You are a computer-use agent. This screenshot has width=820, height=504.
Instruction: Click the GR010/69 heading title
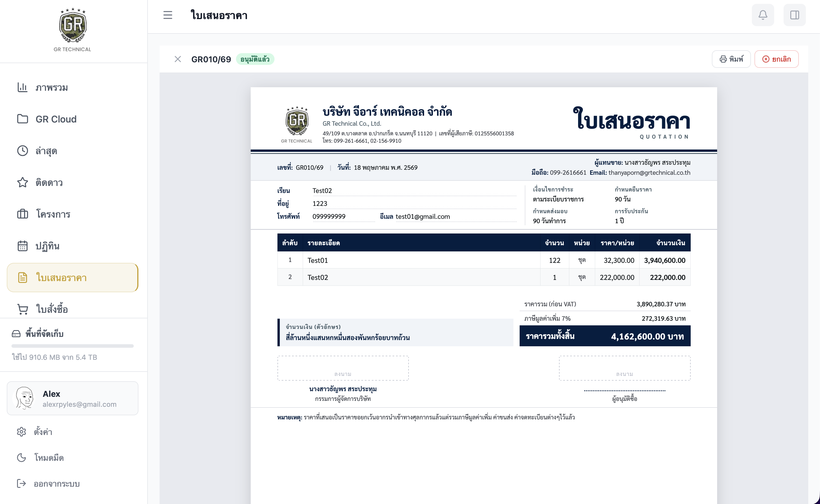pos(211,59)
